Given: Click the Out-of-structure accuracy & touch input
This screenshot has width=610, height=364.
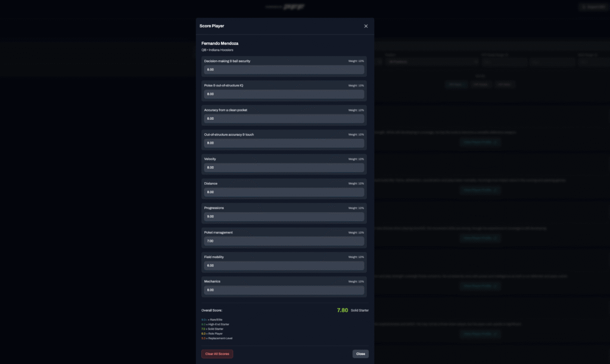Looking at the screenshot, I should click(x=284, y=143).
